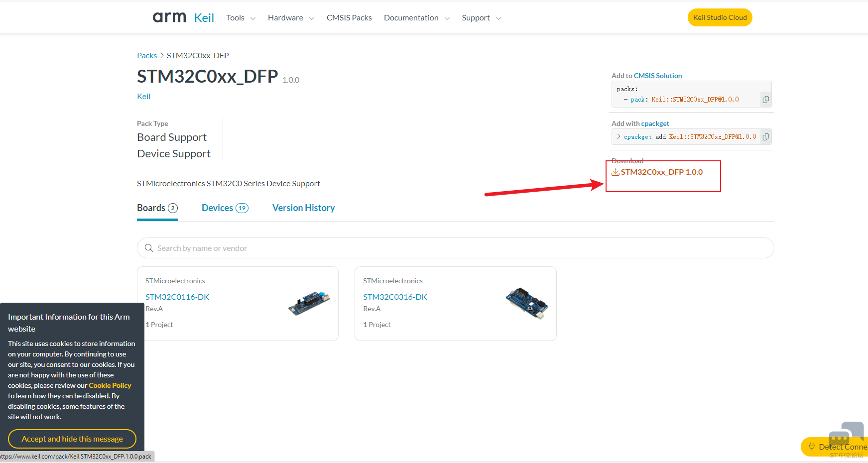Click the chevron next to cpackget command
The image size is (868, 463).
[619, 136]
